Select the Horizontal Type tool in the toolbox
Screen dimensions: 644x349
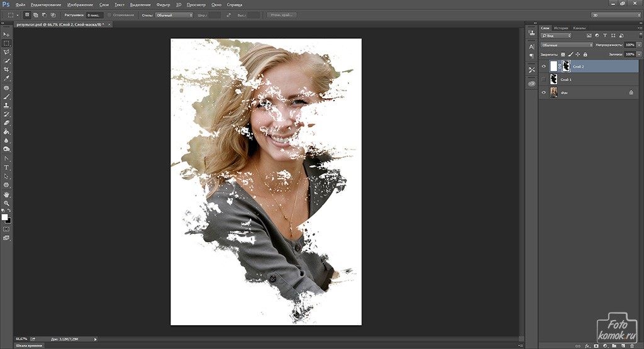6,167
